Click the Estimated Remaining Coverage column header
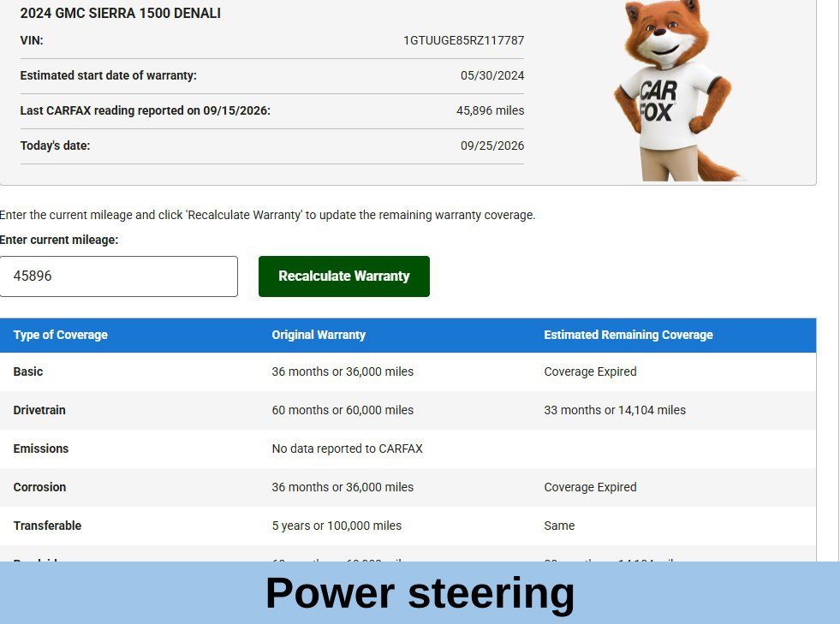The image size is (840, 624). coord(629,335)
